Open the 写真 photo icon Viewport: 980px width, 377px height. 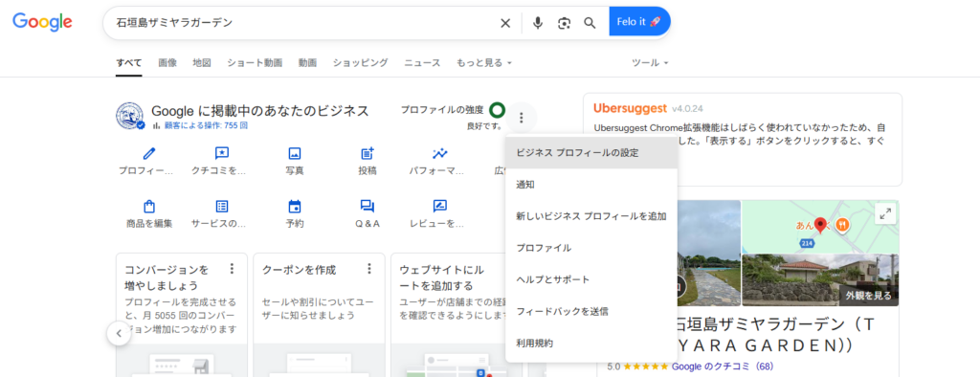click(295, 153)
